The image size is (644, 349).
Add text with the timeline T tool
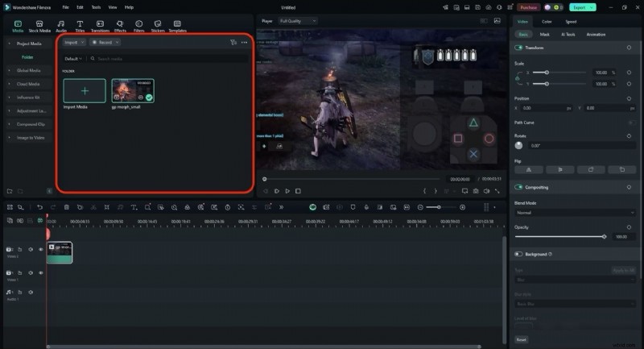point(134,207)
